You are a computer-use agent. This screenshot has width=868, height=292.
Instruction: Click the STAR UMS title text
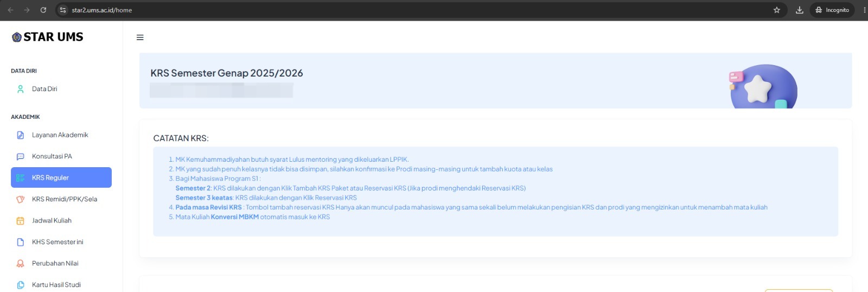click(x=53, y=37)
